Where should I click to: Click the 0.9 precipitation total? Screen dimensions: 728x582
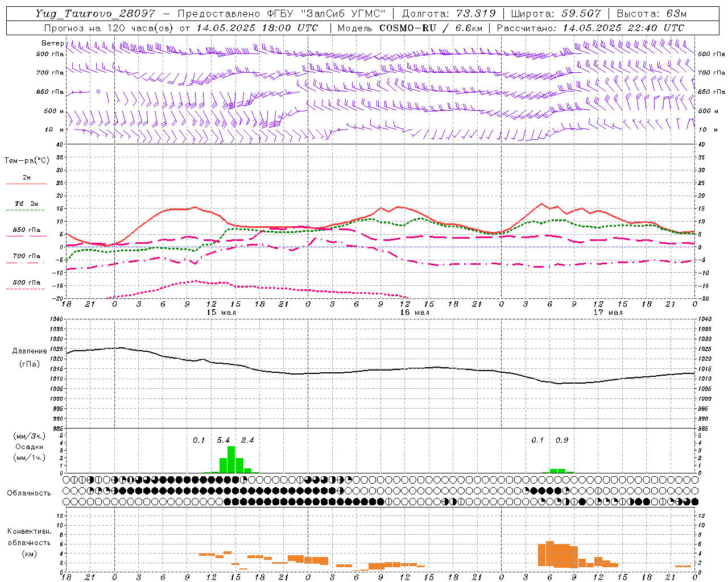[562, 440]
